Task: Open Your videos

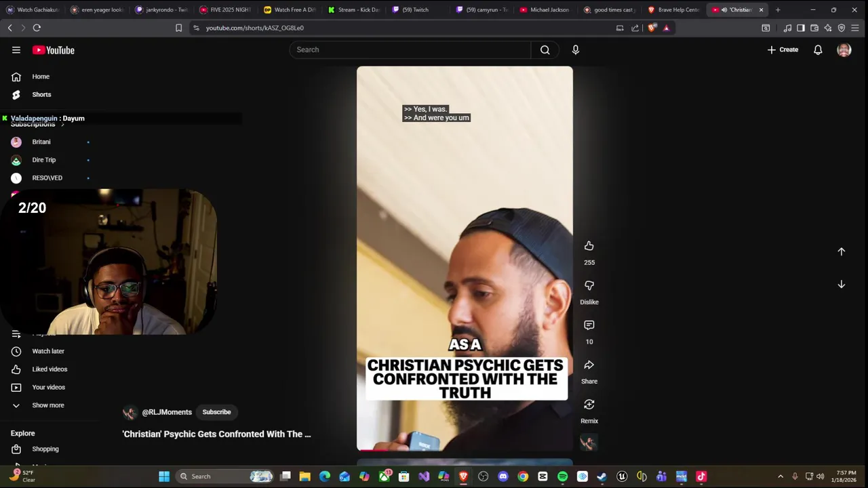Action: point(47,387)
